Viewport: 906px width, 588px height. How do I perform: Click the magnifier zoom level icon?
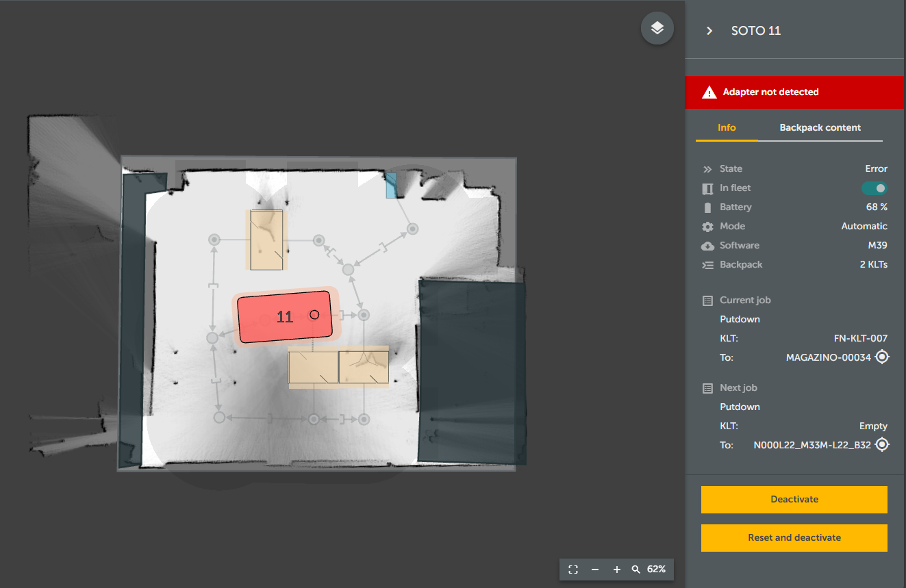point(636,570)
